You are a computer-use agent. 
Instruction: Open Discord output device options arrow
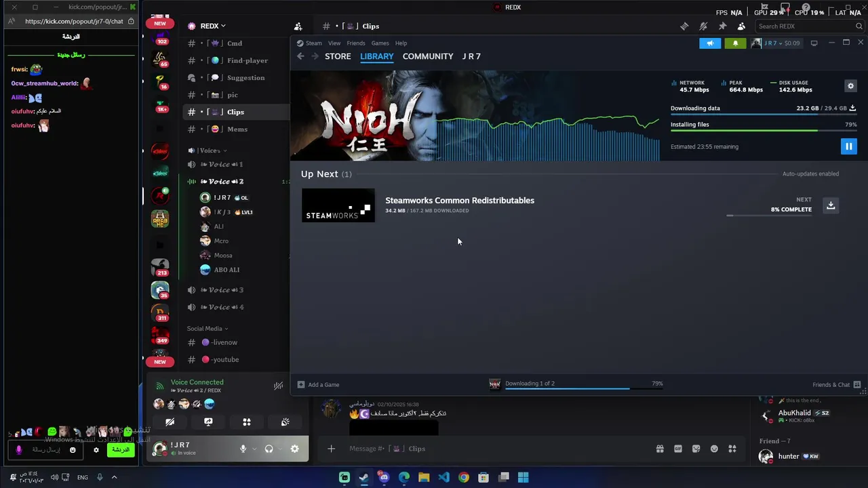280,449
